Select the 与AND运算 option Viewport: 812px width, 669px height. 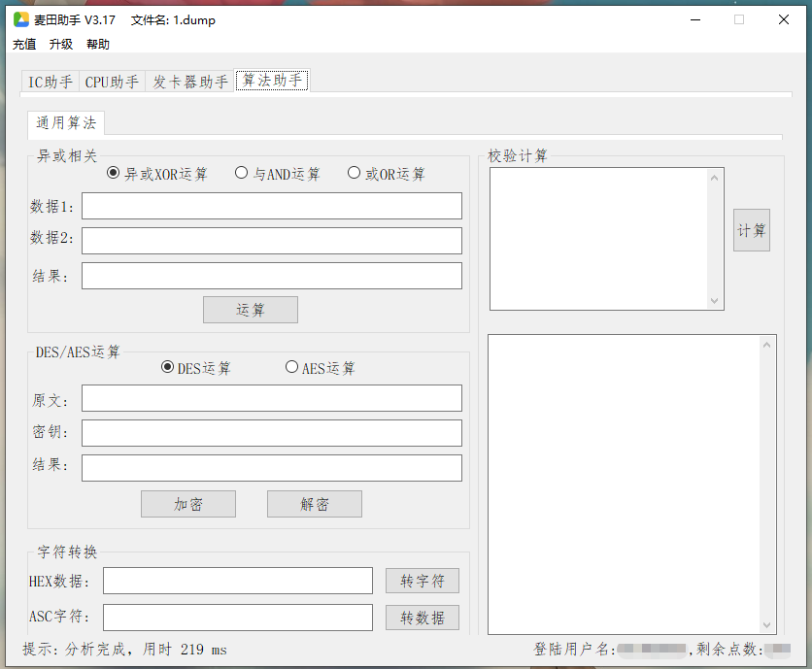coord(241,172)
